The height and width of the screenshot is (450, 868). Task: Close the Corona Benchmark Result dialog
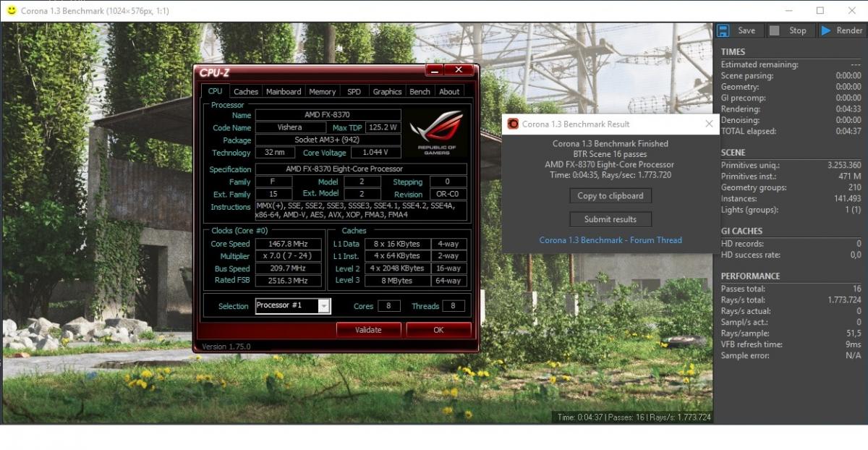[709, 124]
